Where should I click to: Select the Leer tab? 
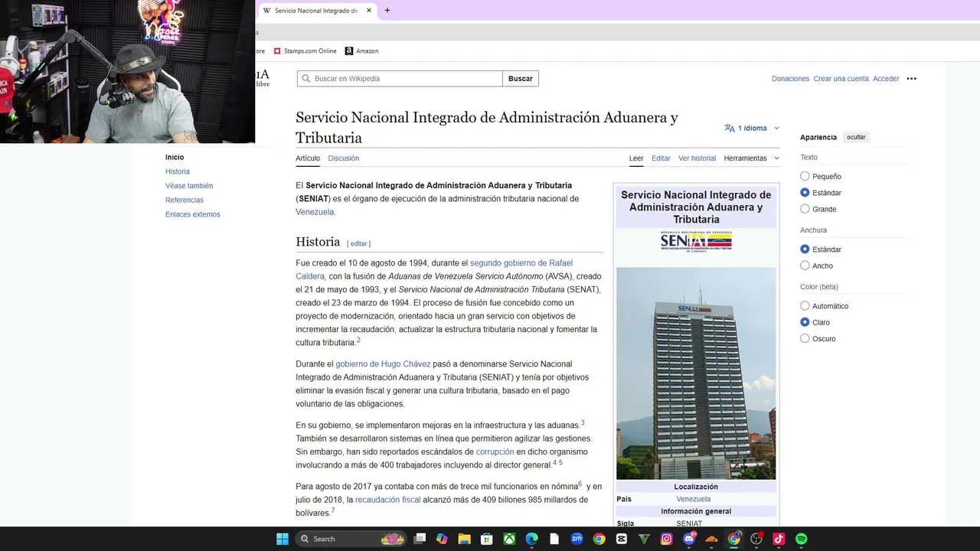(636, 158)
